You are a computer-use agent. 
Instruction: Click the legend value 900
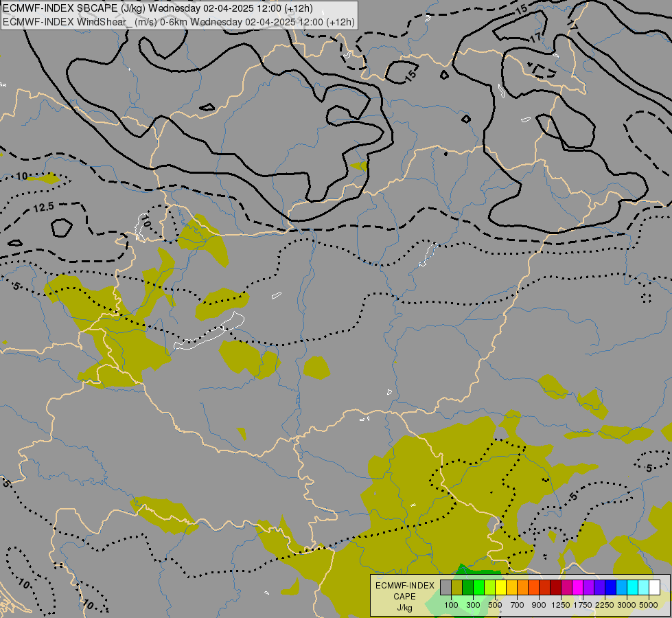point(539,605)
